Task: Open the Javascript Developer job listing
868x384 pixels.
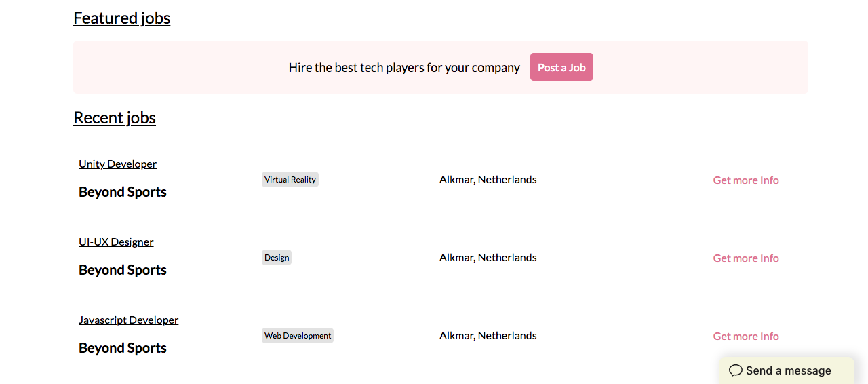Action: pos(128,320)
